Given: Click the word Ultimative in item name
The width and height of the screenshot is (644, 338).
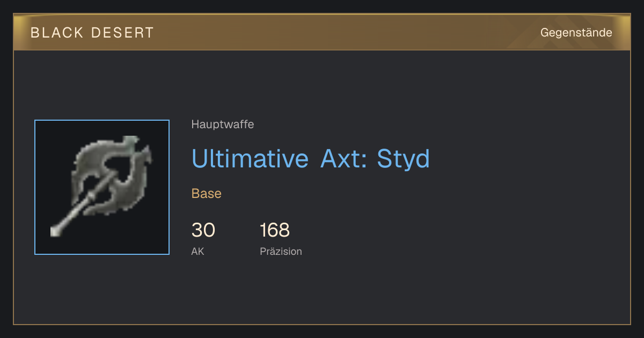Looking at the screenshot, I should [x=250, y=159].
